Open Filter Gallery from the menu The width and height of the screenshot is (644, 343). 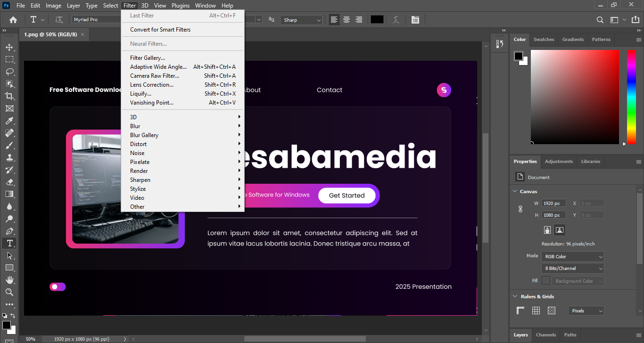click(148, 58)
